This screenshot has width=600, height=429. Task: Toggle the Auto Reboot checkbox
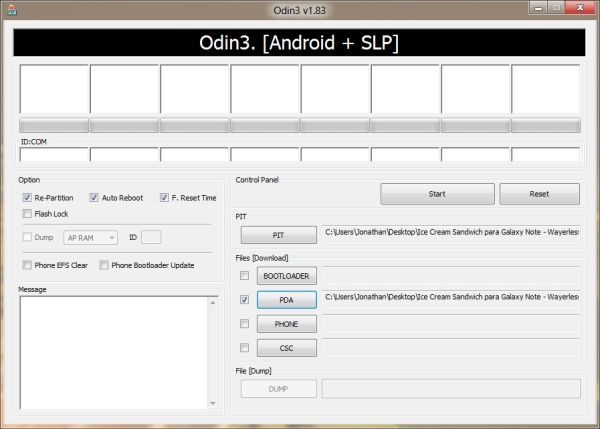[x=94, y=197]
